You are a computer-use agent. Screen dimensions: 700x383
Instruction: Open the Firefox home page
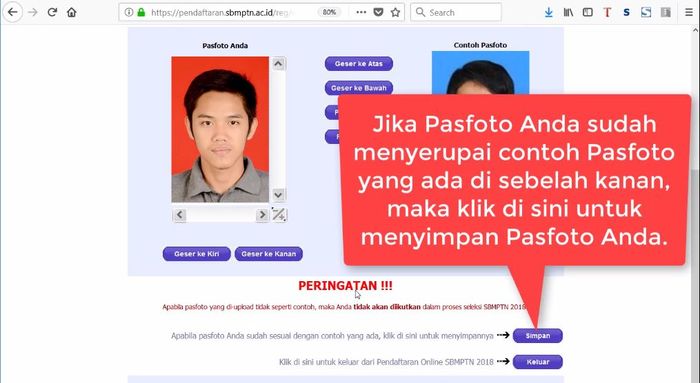pos(72,12)
